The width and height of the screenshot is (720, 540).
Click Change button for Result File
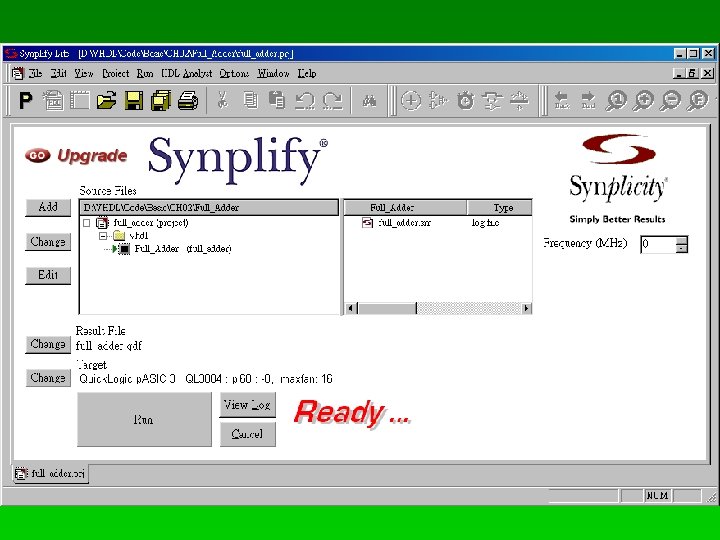48,344
